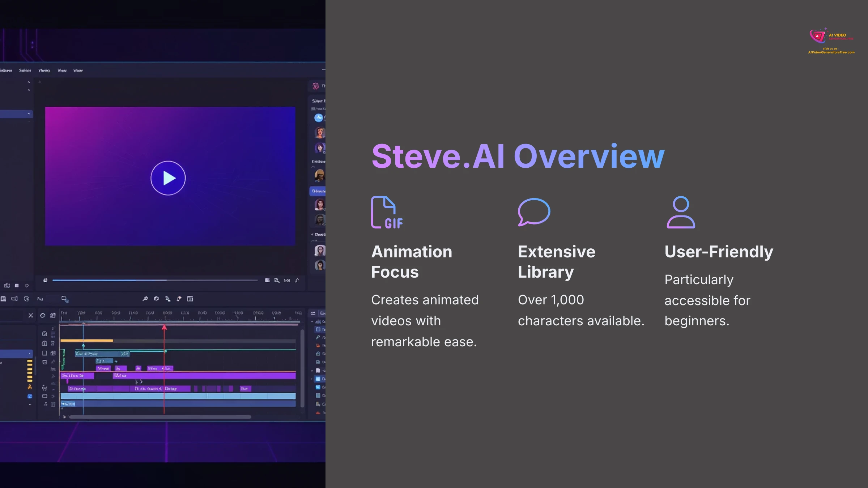Select the highlighted blue tab in character panel

pyautogui.click(x=318, y=191)
